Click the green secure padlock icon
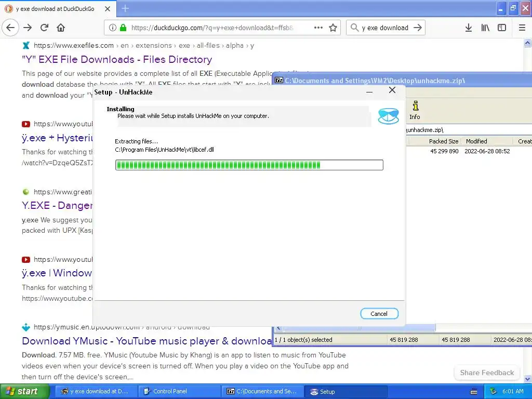This screenshot has height=399, width=532. point(123,28)
